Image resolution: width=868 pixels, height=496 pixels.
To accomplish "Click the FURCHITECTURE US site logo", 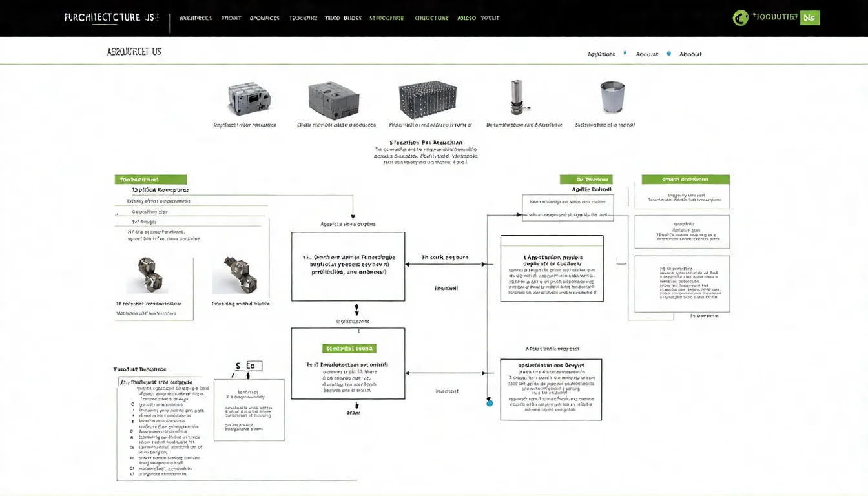I will pyautogui.click(x=110, y=17).
